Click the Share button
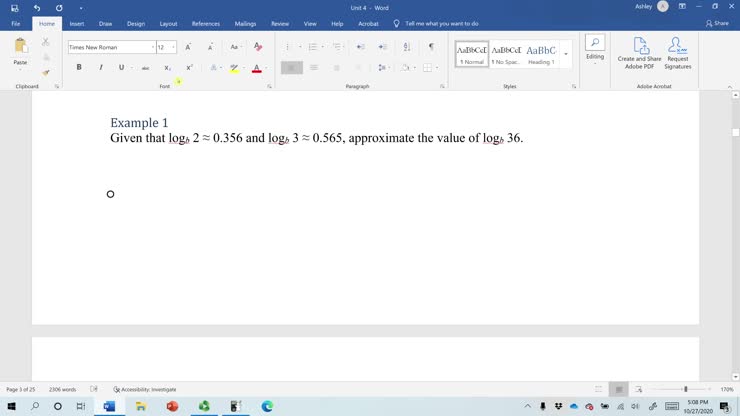 click(717, 23)
